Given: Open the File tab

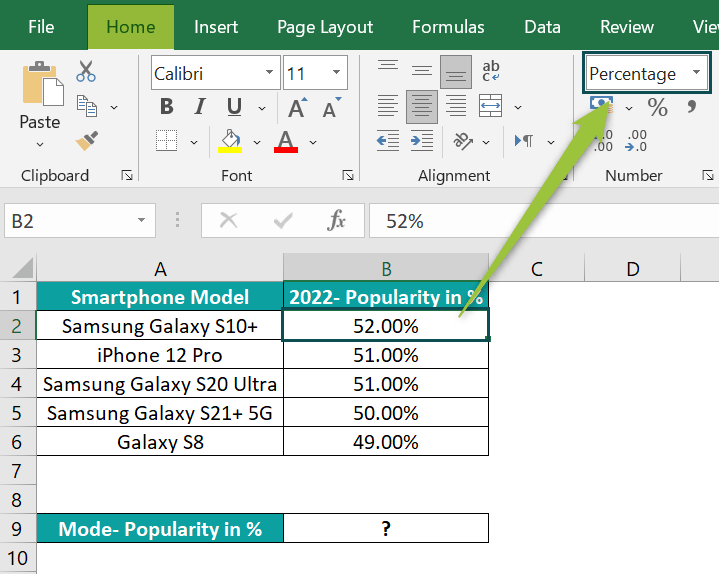Looking at the screenshot, I should tap(41, 27).
